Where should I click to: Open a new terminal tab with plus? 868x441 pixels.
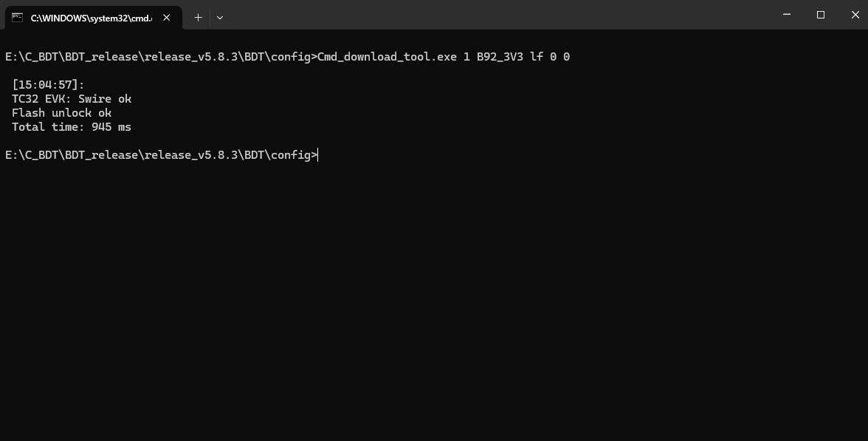click(198, 18)
